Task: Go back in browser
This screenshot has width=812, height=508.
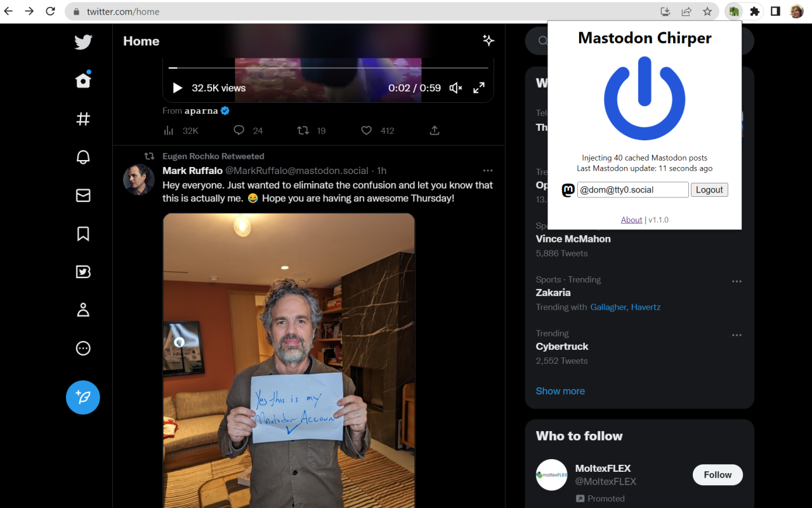Action: (x=9, y=11)
